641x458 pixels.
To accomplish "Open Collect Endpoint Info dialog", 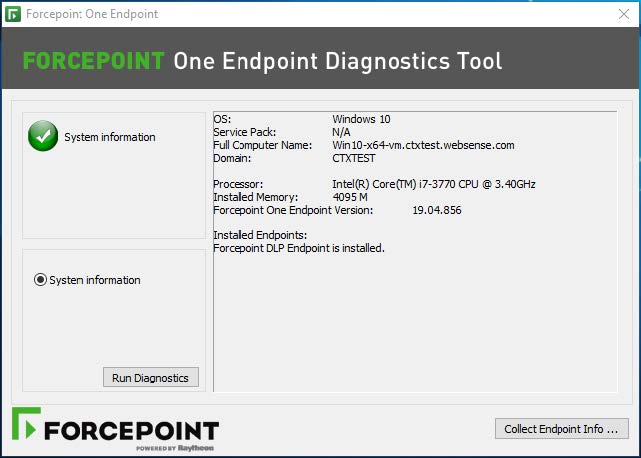I will pyautogui.click(x=561, y=428).
